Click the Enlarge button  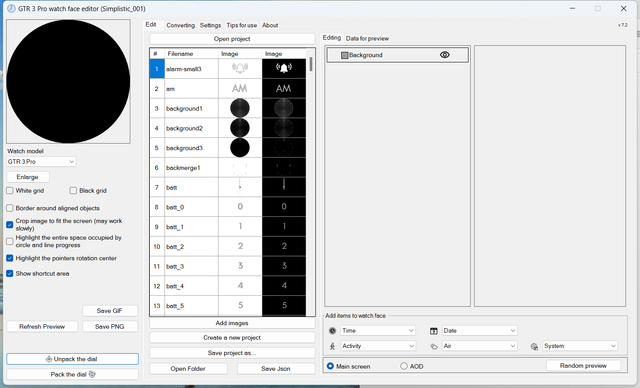28,177
